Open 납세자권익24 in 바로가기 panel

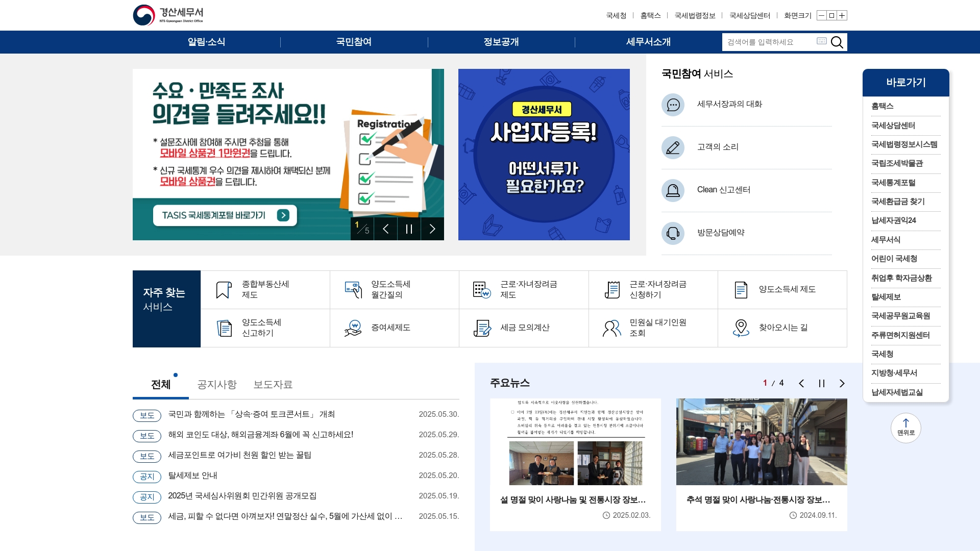coord(893,220)
